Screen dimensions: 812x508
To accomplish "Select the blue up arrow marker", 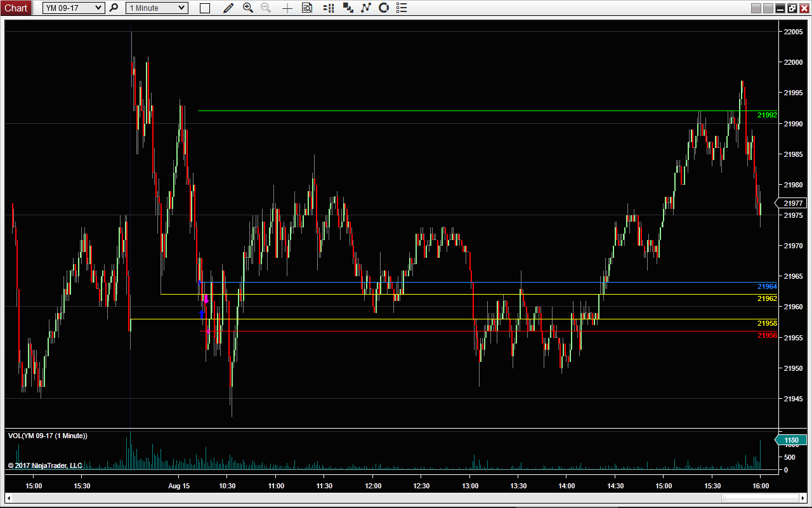I will [202, 314].
